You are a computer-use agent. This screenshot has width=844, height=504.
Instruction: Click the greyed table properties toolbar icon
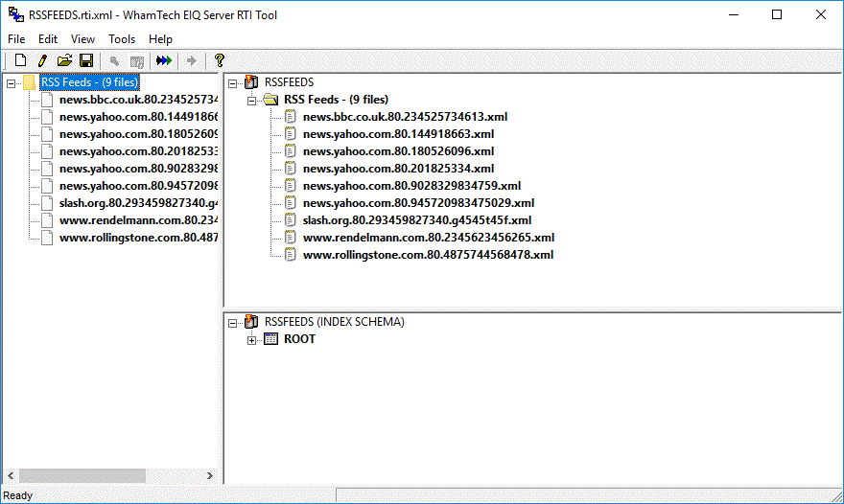point(137,61)
